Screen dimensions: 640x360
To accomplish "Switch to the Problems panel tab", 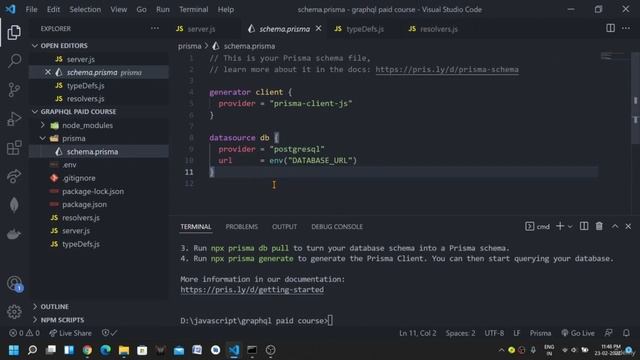I will tap(241, 227).
